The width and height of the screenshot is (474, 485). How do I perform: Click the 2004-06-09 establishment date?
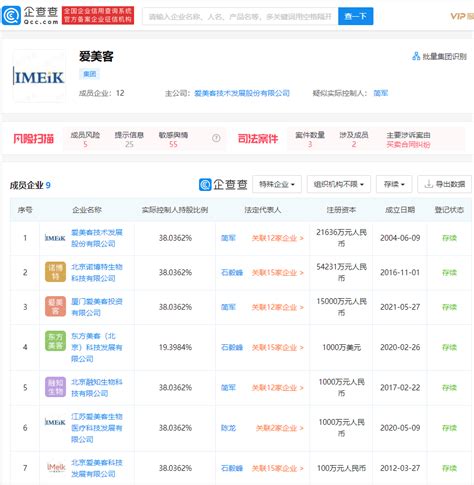(400, 238)
